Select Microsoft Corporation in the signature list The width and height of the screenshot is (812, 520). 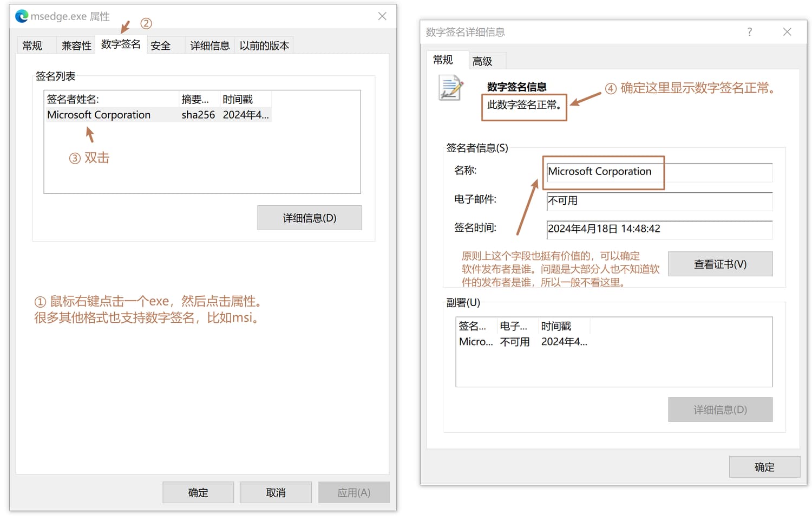tap(99, 115)
